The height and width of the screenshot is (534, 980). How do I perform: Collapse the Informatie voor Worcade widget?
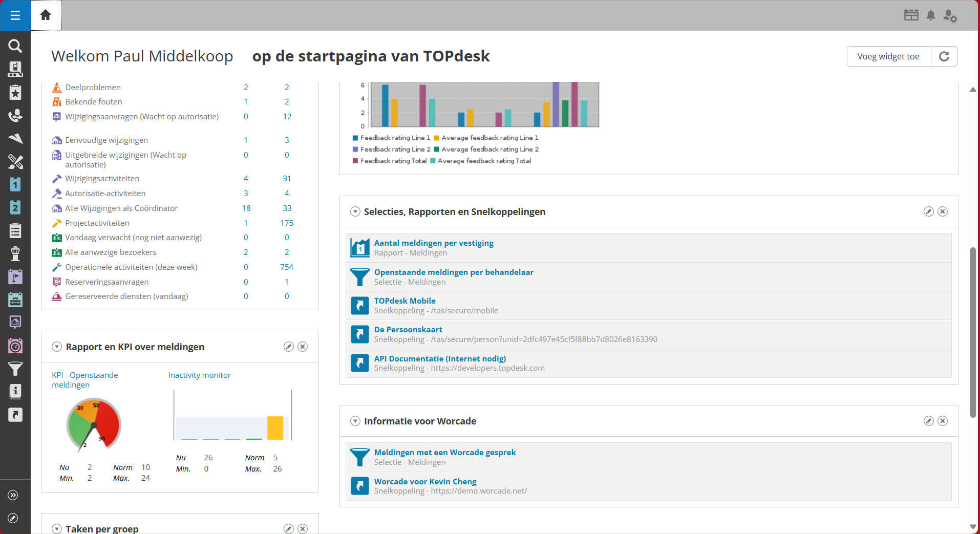[355, 421]
